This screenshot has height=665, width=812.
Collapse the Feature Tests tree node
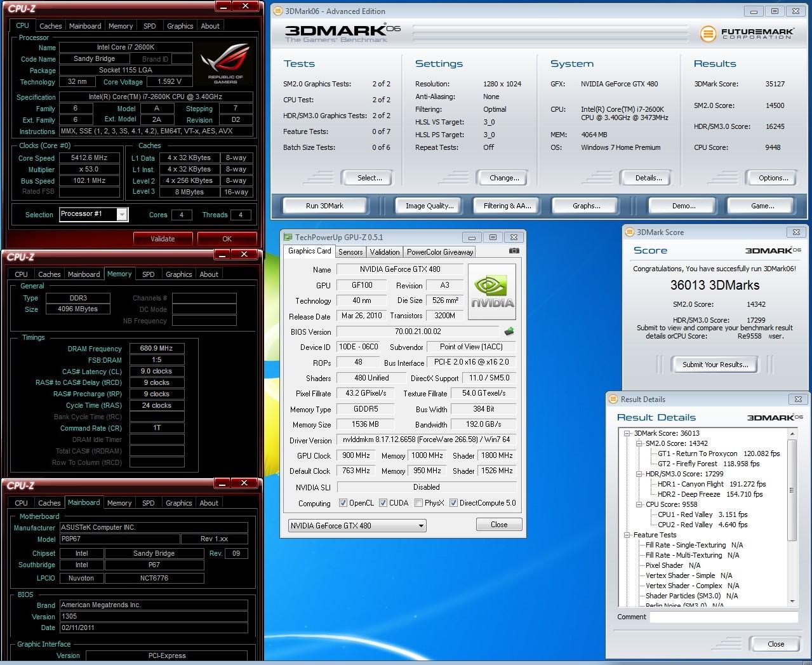point(627,535)
